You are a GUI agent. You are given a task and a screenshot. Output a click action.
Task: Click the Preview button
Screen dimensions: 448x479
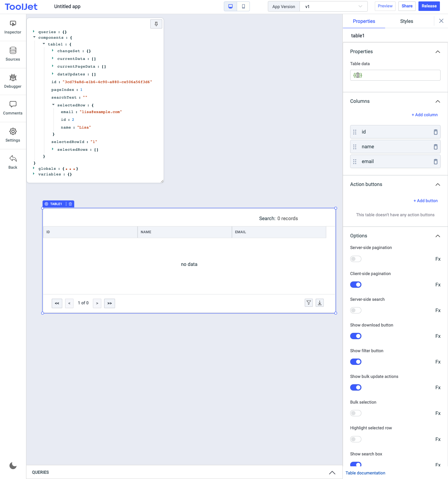tap(385, 6)
